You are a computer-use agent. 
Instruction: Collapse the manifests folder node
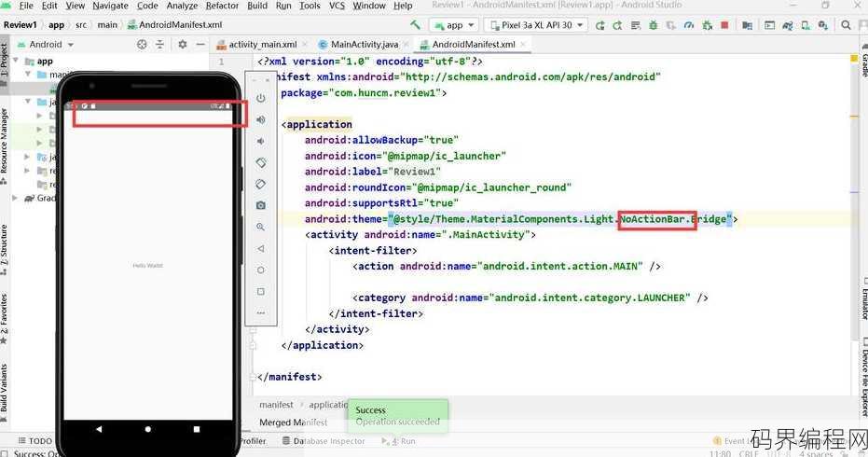pyautogui.click(x=28, y=74)
